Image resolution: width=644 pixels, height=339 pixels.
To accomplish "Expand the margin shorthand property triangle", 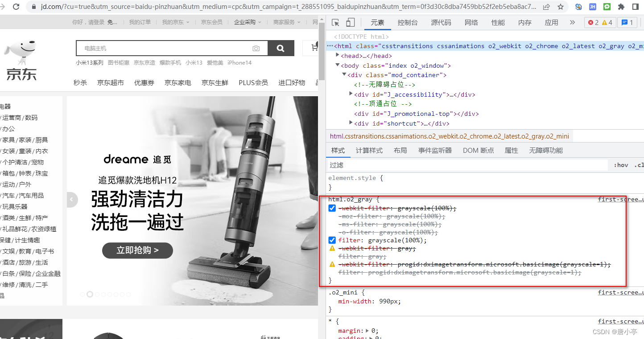I will [x=367, y=331].
